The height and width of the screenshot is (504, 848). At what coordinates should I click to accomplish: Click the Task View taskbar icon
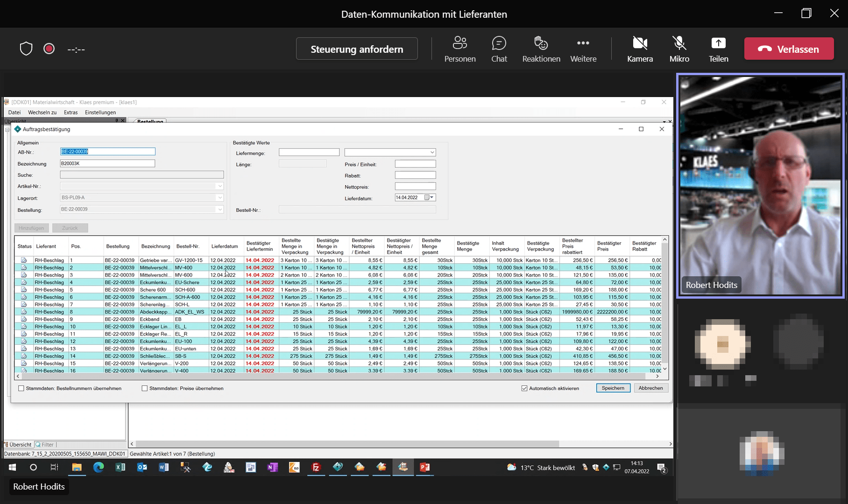point(55,467)
